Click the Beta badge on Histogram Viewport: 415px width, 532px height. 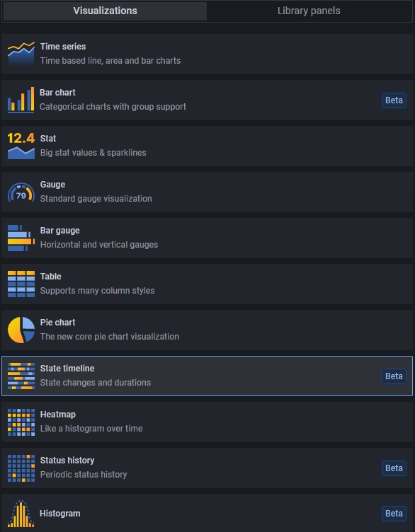(394, 514)
